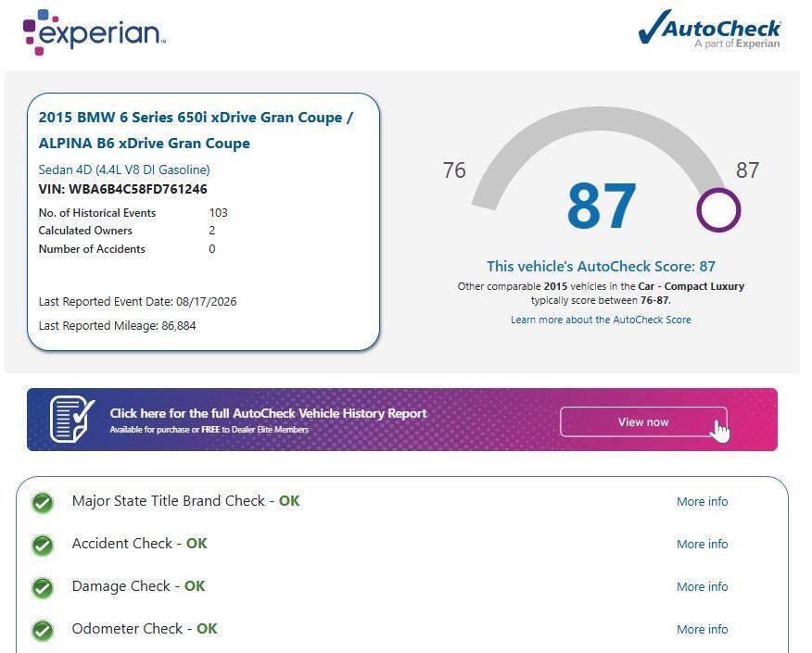
Task: Open Learn more about the AutoCheck Score link
Action: tap(601, 320)
